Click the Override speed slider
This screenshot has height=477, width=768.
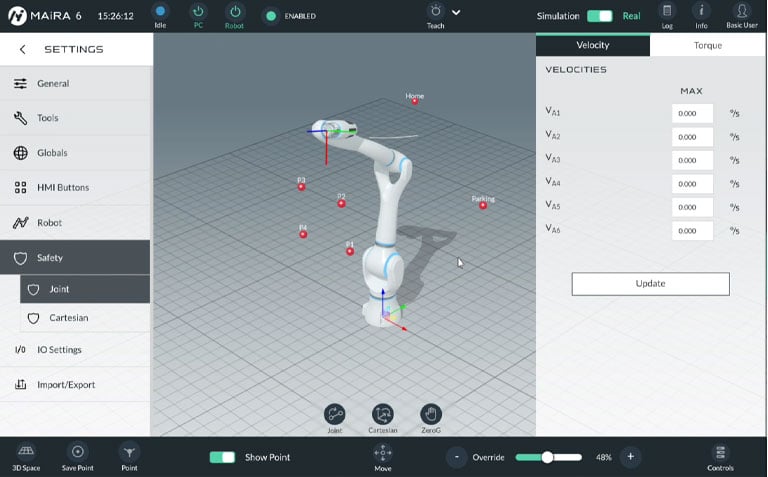(x=548, y=457)
